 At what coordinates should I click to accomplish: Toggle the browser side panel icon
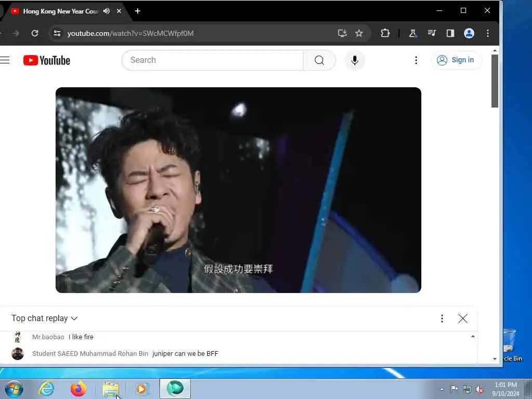tap(450, 33)
